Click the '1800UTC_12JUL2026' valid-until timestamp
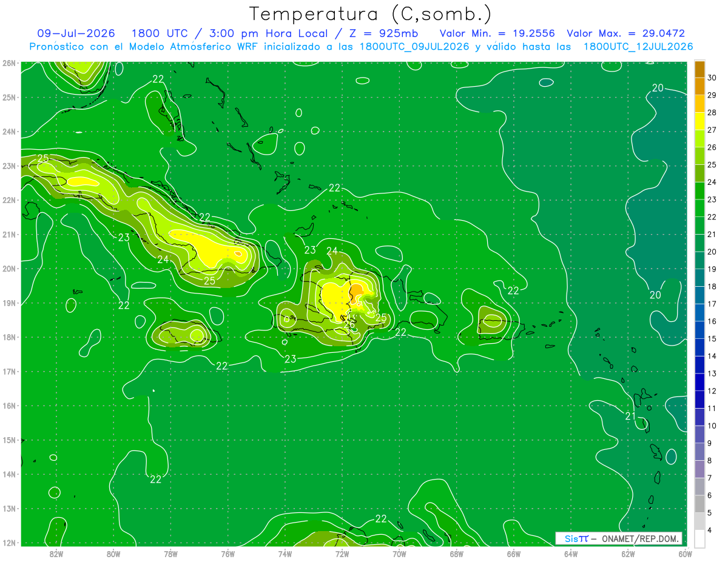This screenshot has width=728, height=562. click(638, 47)
